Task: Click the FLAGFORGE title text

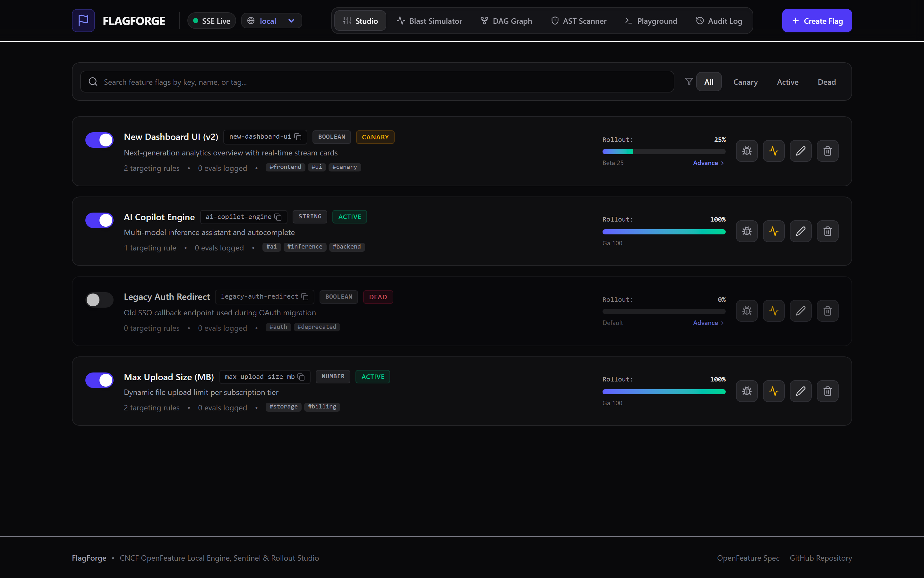Action: (x=134, y=21)
